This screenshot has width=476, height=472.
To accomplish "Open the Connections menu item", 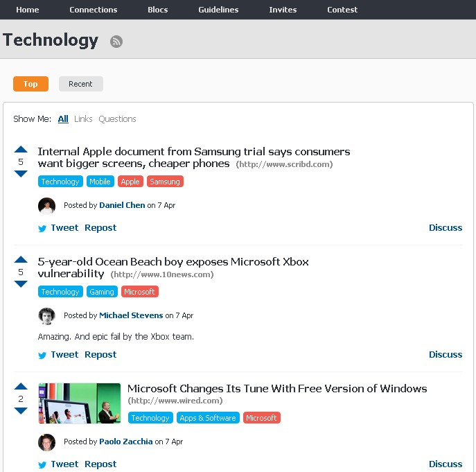I will point(94,10).
